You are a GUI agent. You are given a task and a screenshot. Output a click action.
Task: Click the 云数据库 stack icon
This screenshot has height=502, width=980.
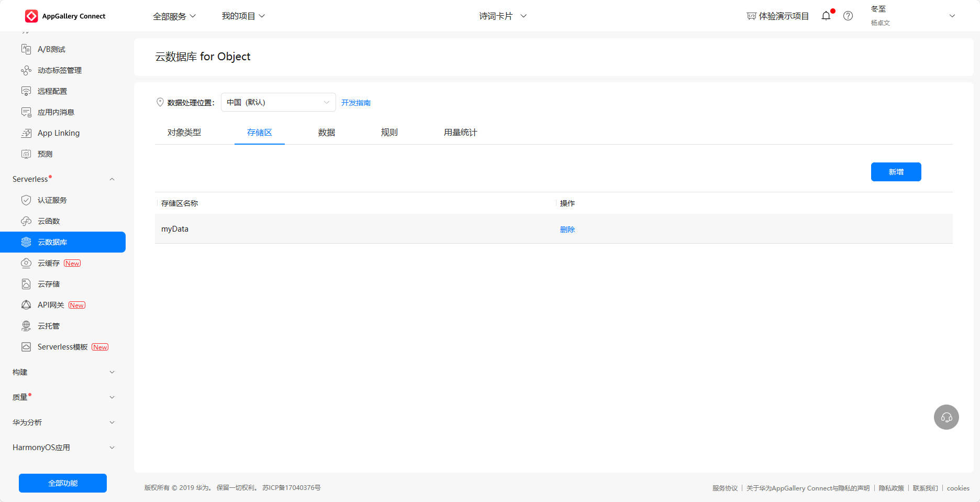26,242
